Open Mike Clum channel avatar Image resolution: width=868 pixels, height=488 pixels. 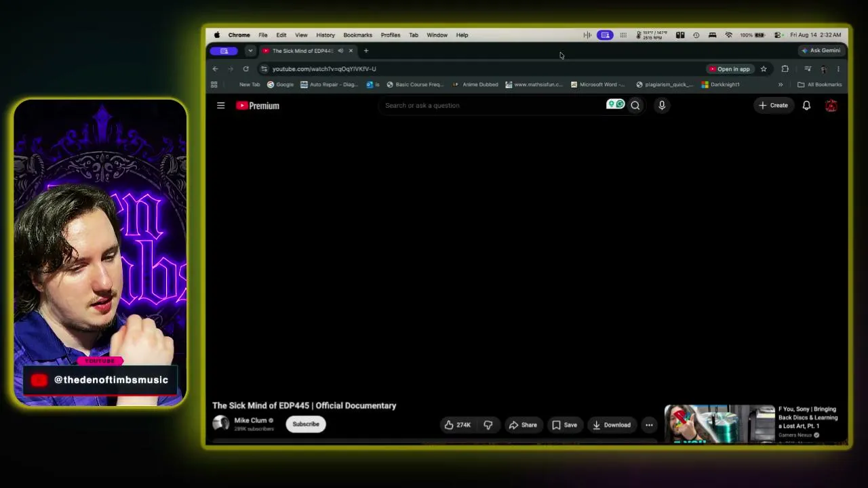[x=220, y=424]
